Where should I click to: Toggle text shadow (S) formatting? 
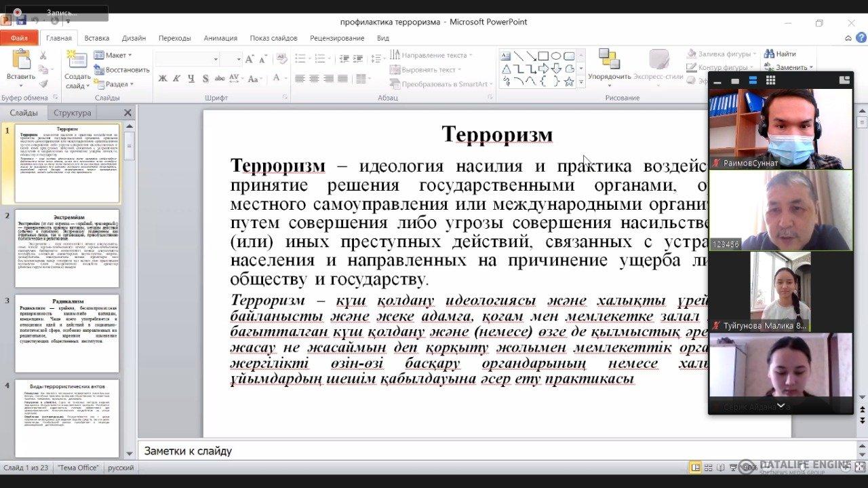[x=204, y=79]
